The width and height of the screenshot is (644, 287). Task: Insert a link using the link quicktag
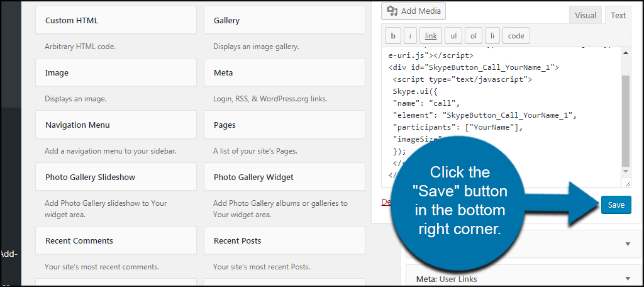[x=431, y=36]
